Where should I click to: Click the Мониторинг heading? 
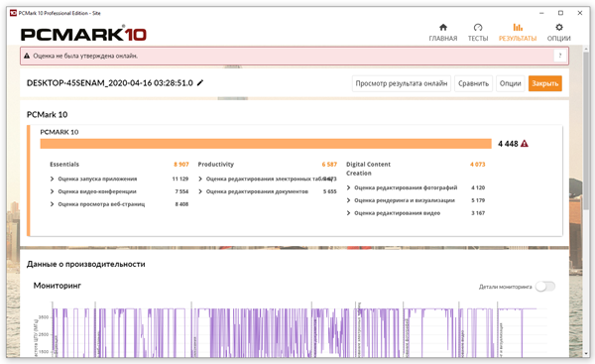point(58,286)
